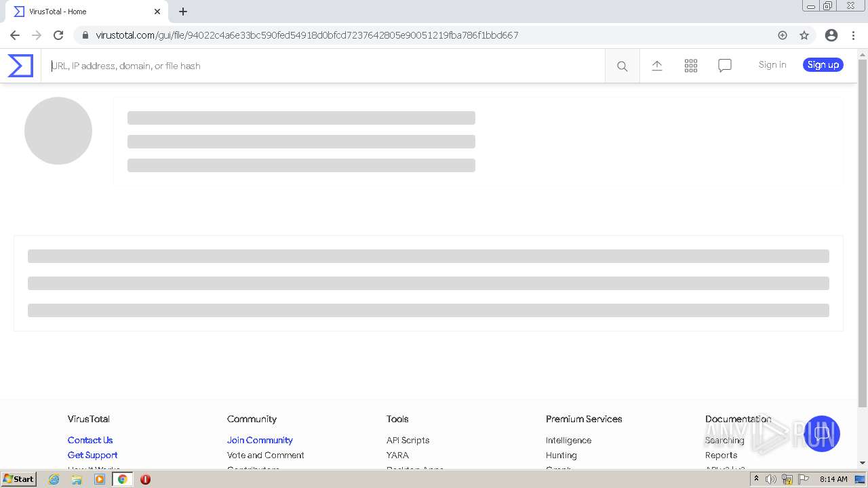868x488 pixels.
Task: Click Chrome icon in taskbar
Action: pyautogui.click(x=123, y=479)
